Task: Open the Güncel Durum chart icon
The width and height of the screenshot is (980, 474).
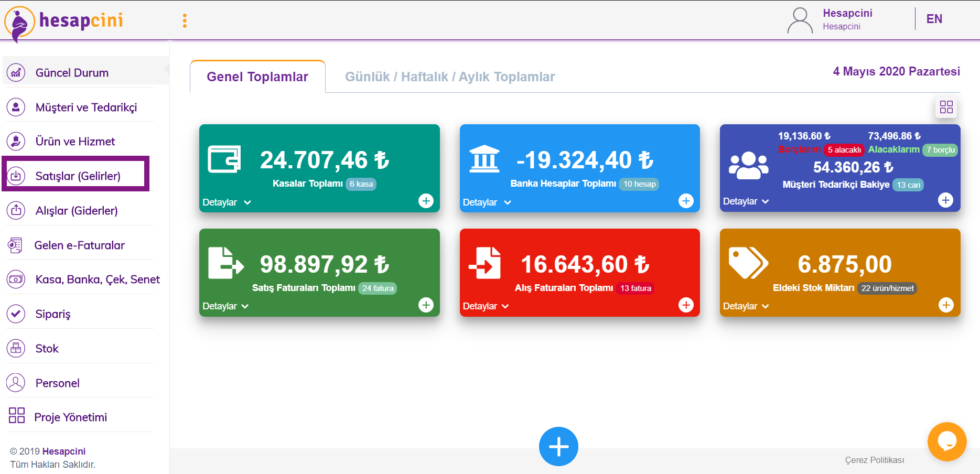Action: tap(16, 72)
